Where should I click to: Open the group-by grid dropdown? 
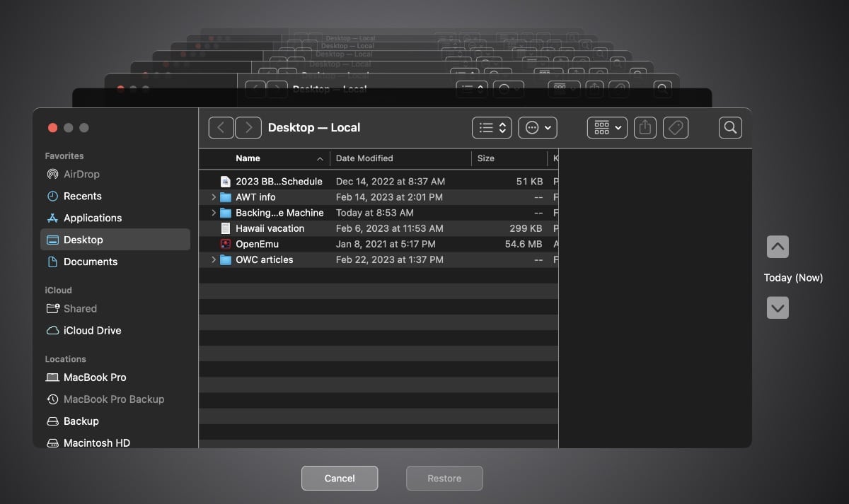[607, 128]
